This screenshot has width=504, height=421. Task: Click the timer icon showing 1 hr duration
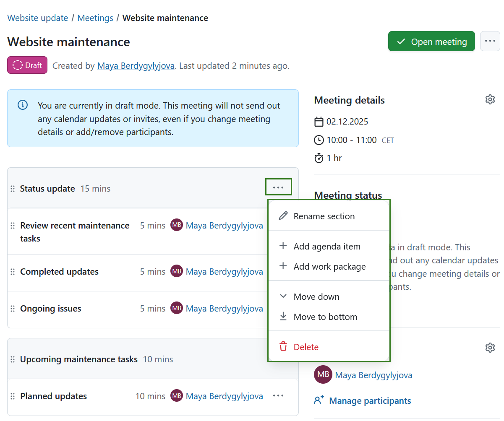pyautogui.click(x=319, y=158)
